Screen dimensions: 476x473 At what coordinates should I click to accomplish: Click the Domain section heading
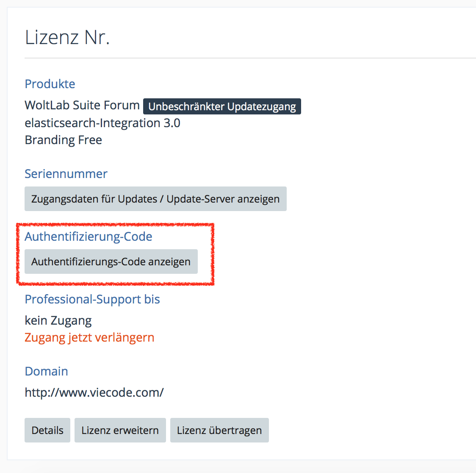coord(47,371)
